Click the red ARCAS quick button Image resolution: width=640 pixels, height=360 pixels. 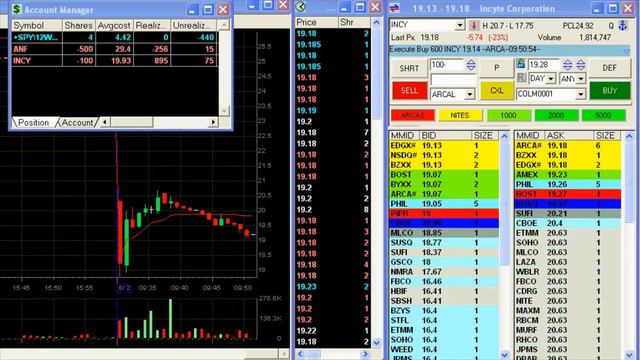[x=412, y=116]
